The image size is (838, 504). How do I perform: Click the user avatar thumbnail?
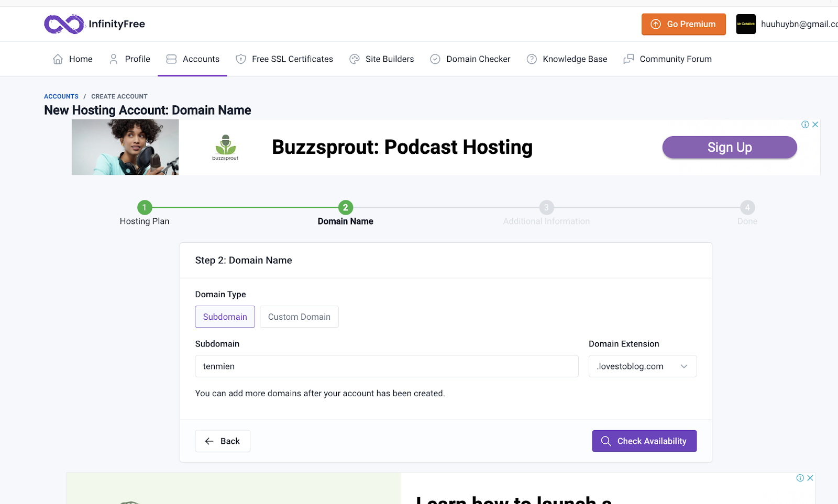tap(746, 24)
